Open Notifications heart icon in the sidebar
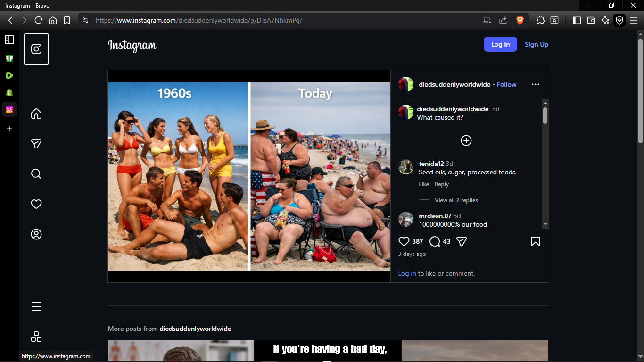644x362 pixels. pyautogui.click(x=36, y=204)
